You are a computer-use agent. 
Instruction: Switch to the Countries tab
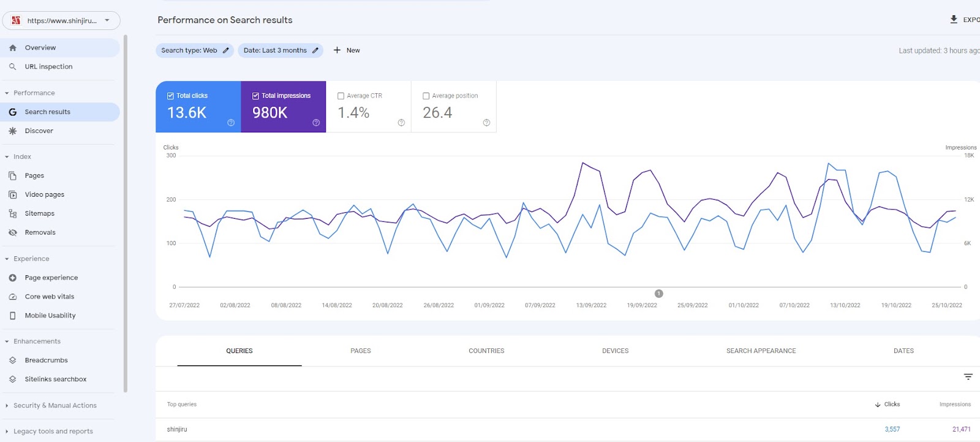coord(486,351)
